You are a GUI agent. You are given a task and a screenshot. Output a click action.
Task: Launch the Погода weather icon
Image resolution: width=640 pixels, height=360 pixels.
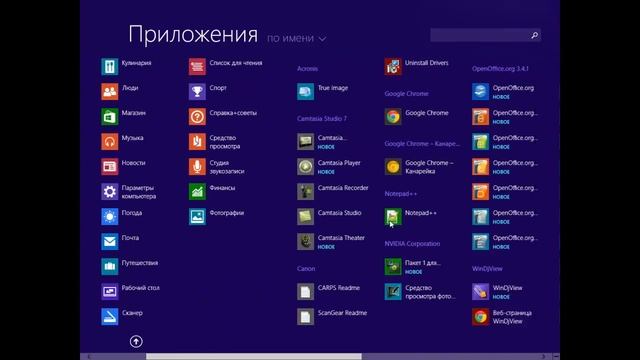(x=109, y=217)
